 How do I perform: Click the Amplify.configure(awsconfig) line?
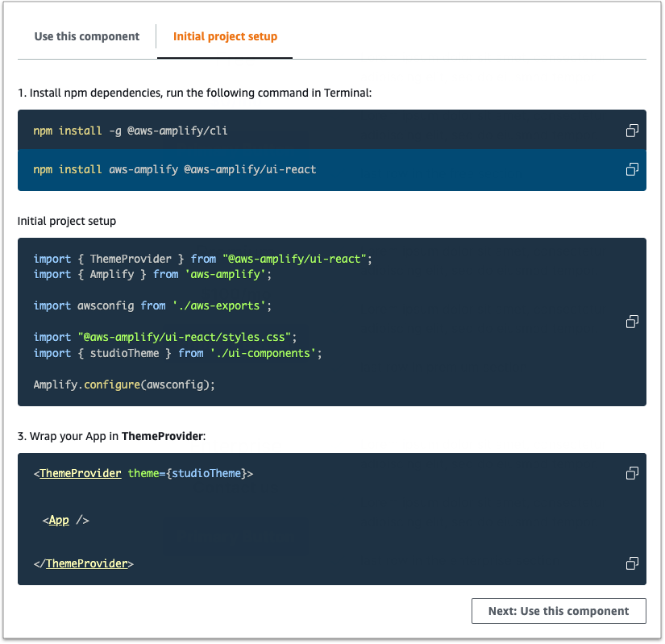tap(124, 384)
